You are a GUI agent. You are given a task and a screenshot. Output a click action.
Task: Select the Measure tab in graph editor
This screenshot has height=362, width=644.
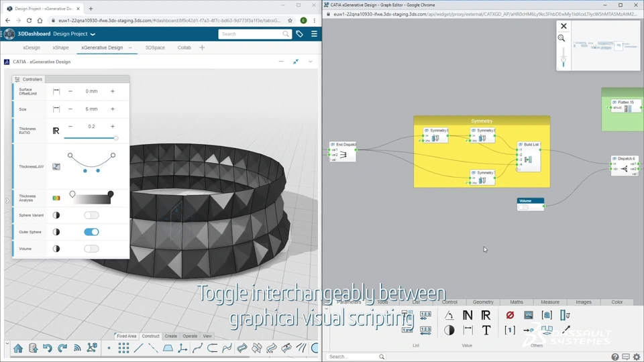(550, 302)
